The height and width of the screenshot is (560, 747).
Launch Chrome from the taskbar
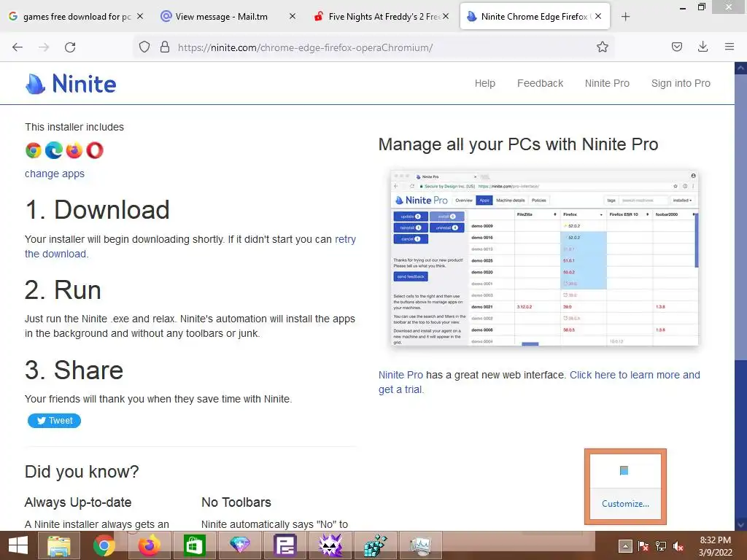coord(104,545)
